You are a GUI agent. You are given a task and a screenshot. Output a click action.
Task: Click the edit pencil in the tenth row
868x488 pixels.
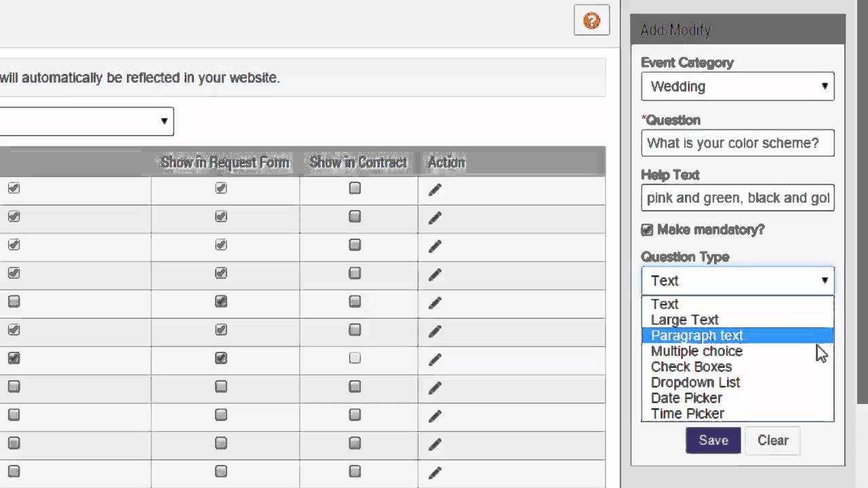(435, 444)
